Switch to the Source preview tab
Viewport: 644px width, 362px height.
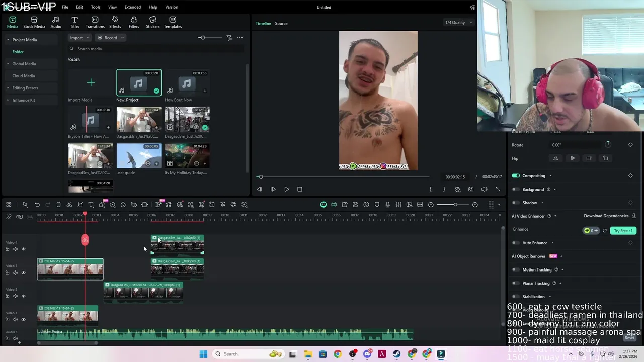pyautogui.click(x=281, y=23)
